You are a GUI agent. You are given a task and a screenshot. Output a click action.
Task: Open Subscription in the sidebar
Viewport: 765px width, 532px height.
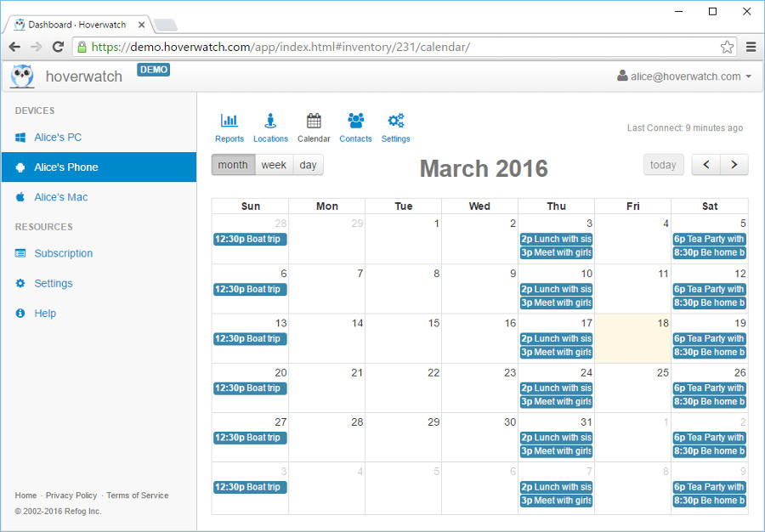click(63, 253)
